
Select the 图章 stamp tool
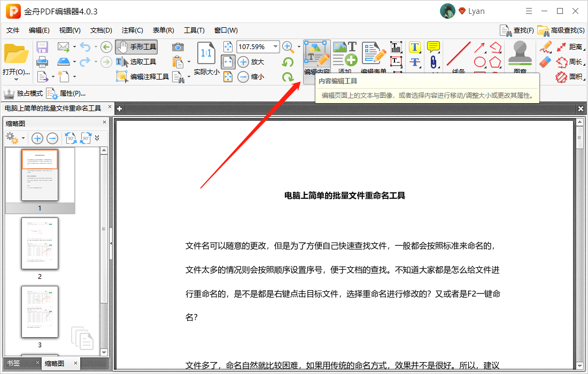coord(519,53)
